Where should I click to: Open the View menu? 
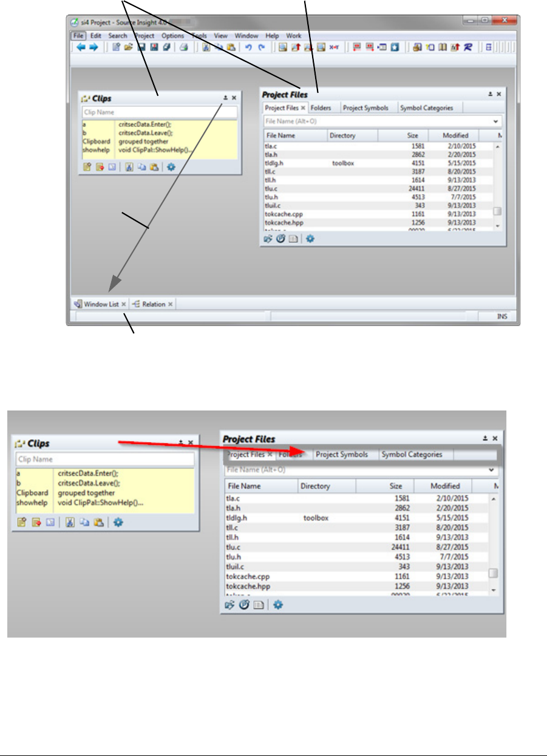[221, 36]
